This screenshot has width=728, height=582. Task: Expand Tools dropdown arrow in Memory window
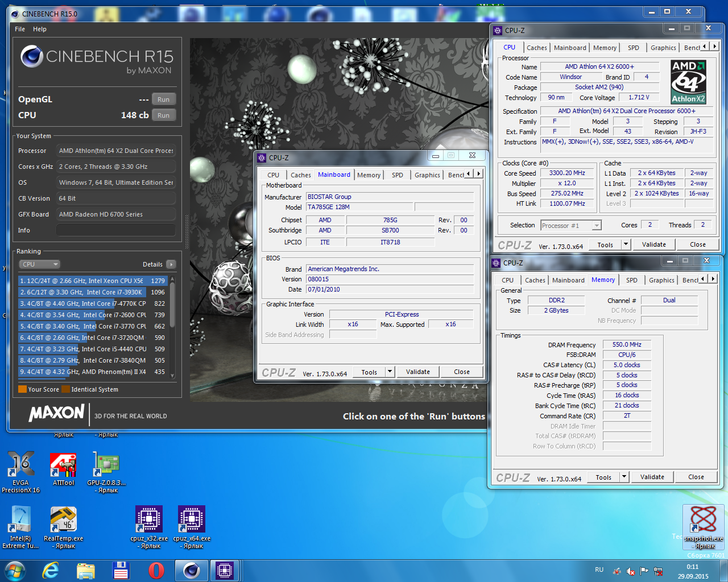(x=624, y=477)
